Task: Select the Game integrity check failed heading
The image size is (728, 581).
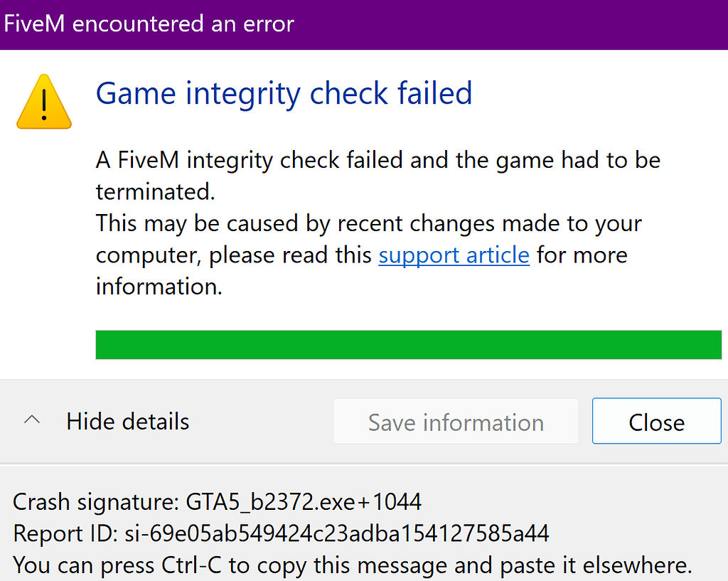Action: (284, 93)
